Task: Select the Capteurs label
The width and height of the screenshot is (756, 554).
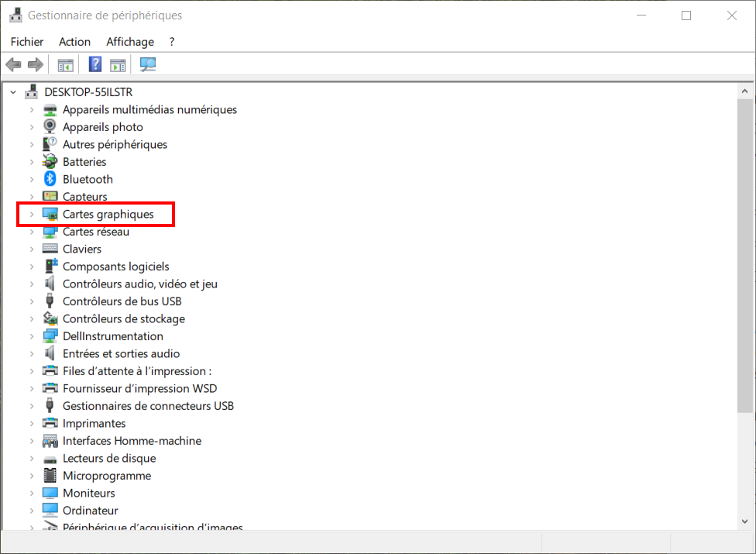Action: [85, 196]
